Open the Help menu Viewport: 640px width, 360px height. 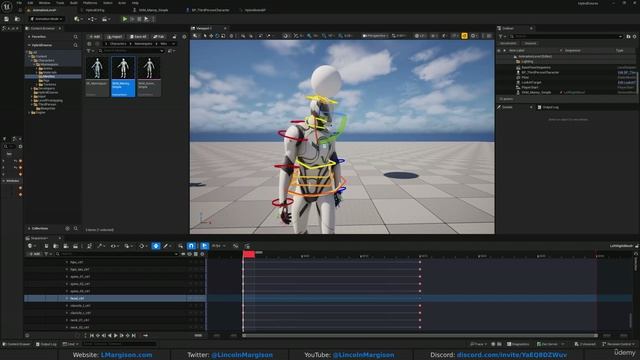pyautogui.click(x=135, y=3)
